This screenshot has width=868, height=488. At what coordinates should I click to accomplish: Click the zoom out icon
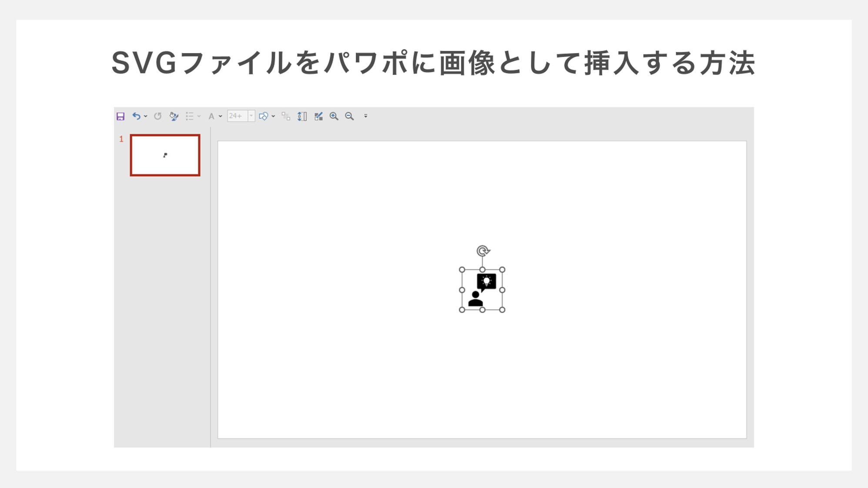[350, 116]
